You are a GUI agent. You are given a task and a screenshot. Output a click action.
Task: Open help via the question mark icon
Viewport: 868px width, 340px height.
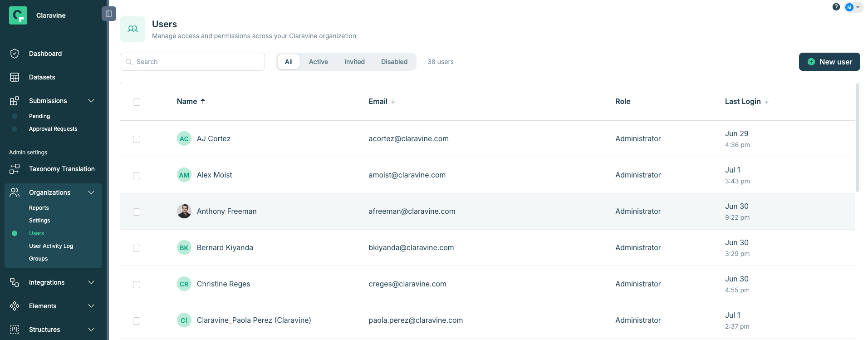point(836,7)
